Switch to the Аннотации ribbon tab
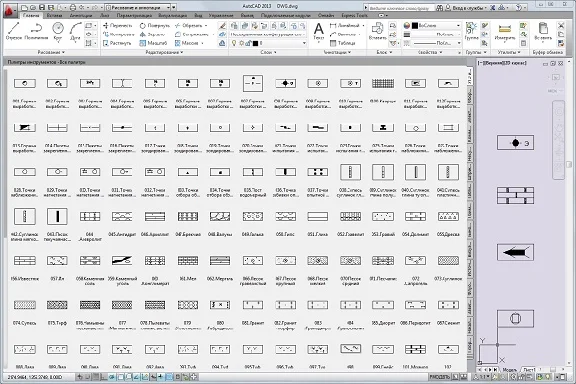Image resolution: width=576 pixels, height=384 pixels. [x=81, y=15]
